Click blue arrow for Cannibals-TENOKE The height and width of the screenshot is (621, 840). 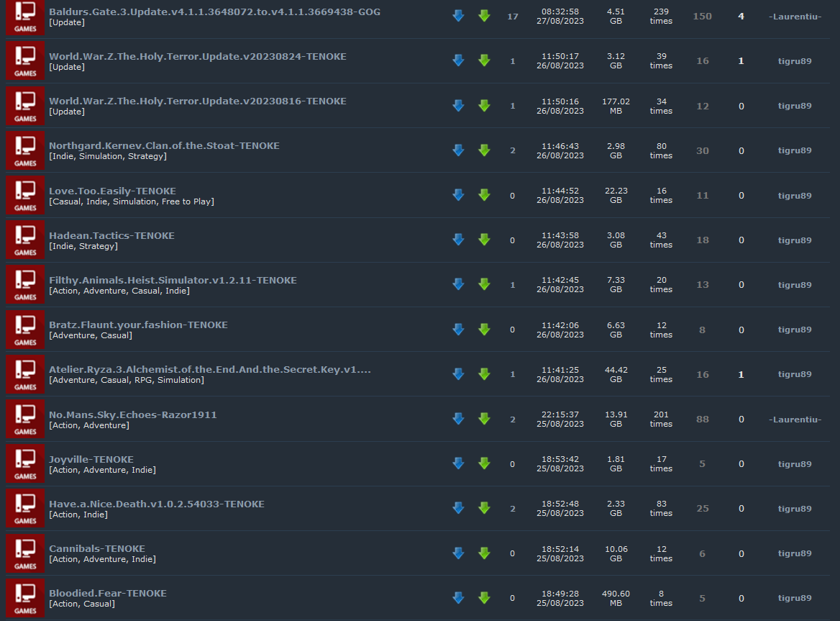click(x=458, y=553)
